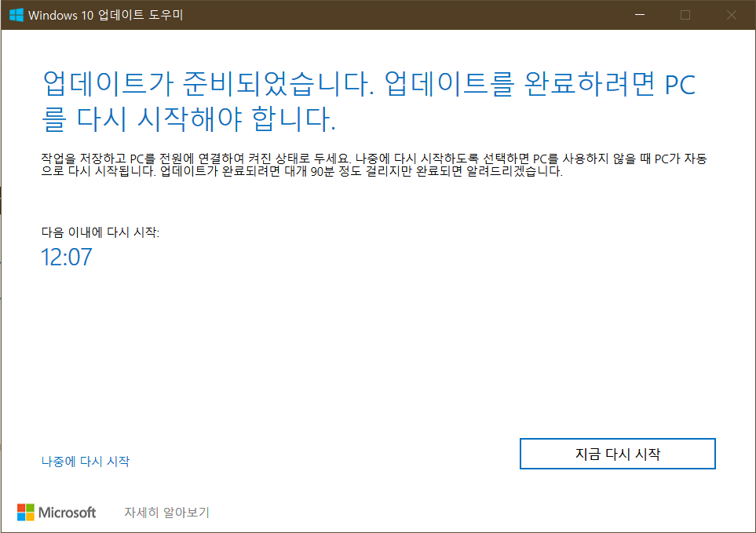Close the Windows 10 업데이트 도우미 window
756x533 pixels.
[x=732, y=15]
